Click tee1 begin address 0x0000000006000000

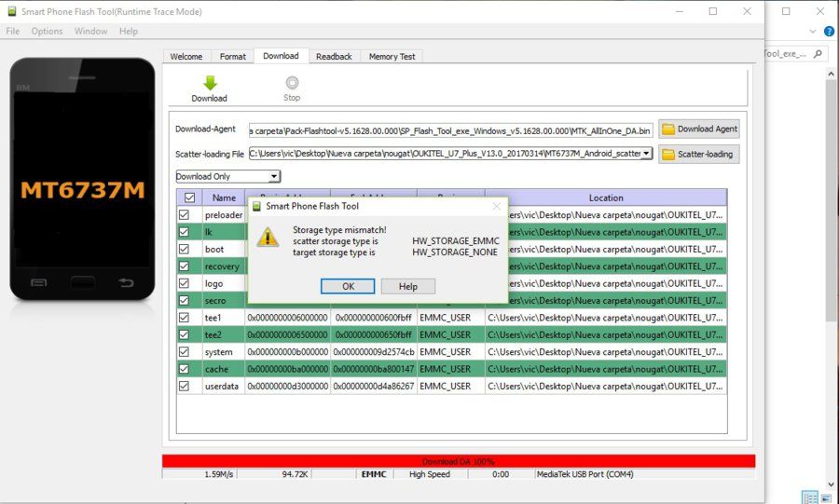(x=287, y=318)
